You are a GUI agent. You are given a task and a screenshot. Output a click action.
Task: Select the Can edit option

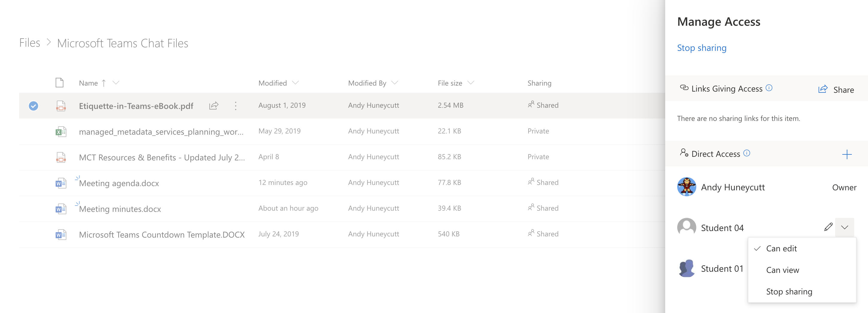tap(781, 249)
